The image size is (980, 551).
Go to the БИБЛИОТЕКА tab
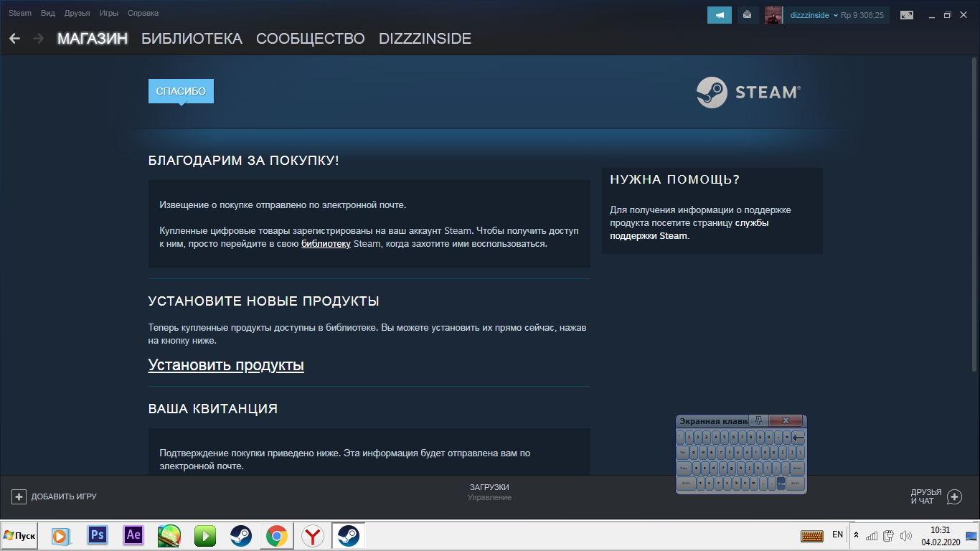coord(192,39)
